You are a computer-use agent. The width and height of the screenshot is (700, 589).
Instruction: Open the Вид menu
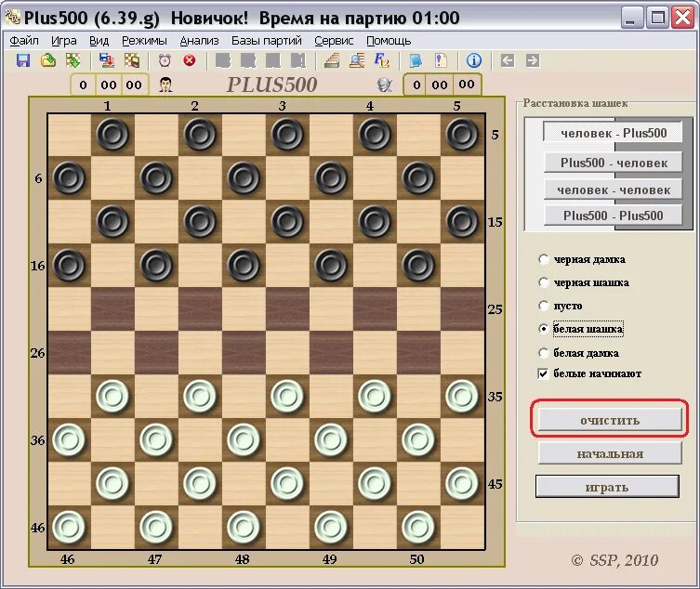tap(99, 41)
